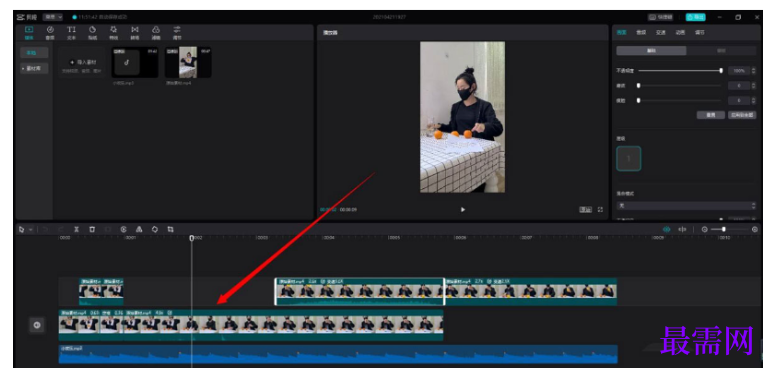Select the Local media category button

34,53
